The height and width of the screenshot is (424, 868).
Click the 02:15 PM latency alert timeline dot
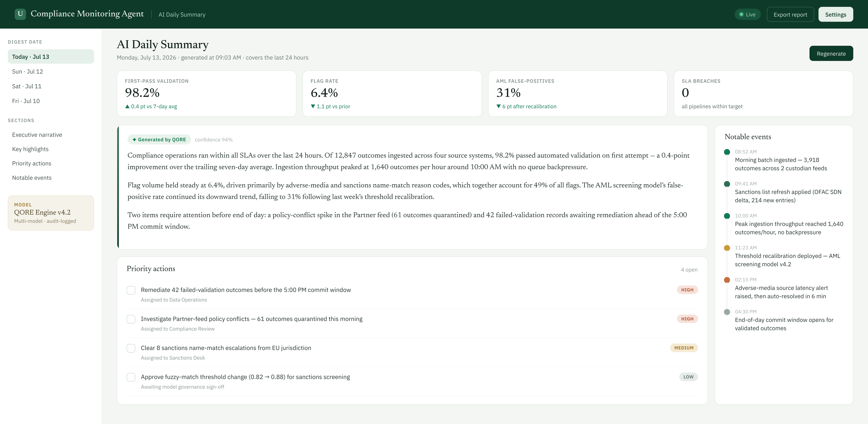[727, 280]
